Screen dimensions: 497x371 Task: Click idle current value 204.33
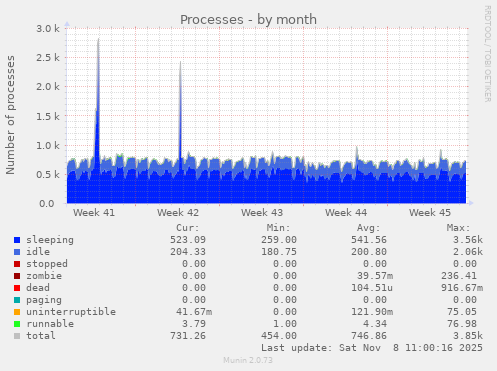(188, 252)
